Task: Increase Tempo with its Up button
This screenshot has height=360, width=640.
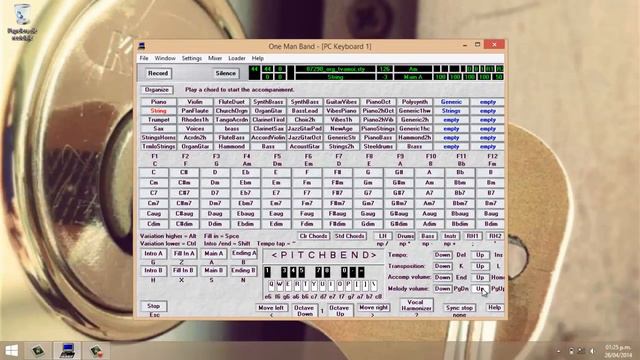Action: (x=480, y=255)
